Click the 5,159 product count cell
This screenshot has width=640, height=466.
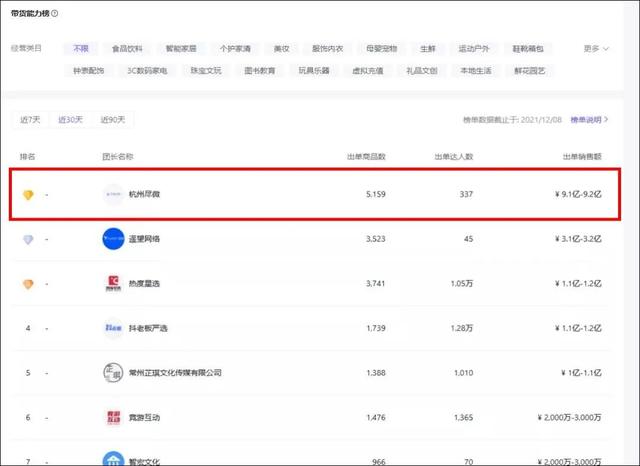(x=376, y=194)
